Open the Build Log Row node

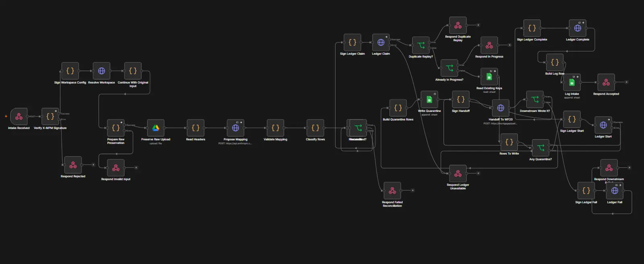(x=555, y=62)
